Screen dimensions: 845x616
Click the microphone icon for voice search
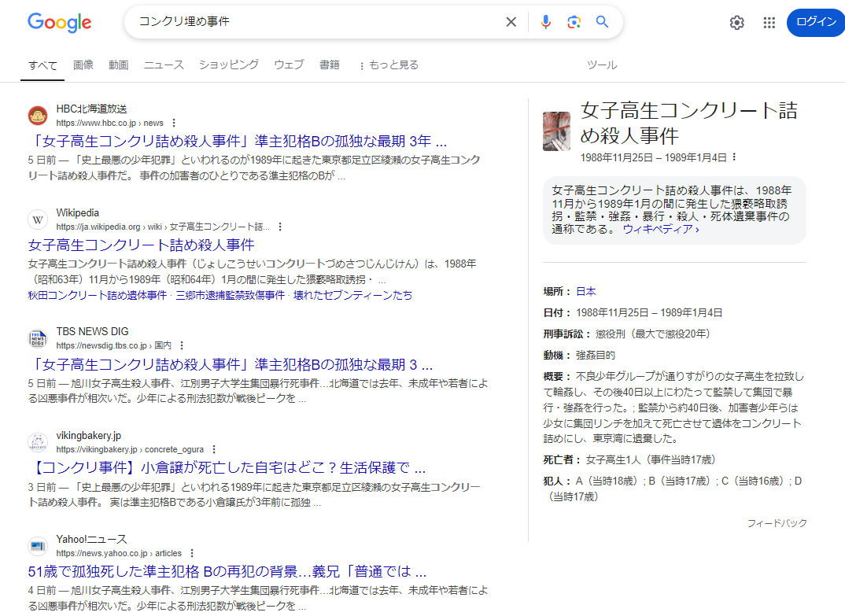(545, 22)
